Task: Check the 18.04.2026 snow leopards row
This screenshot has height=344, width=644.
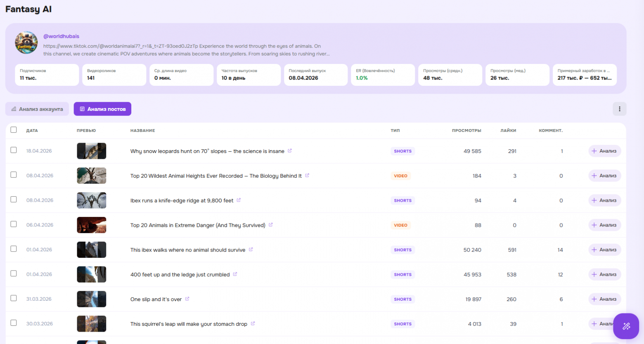Action: click(x=14, y=150)
